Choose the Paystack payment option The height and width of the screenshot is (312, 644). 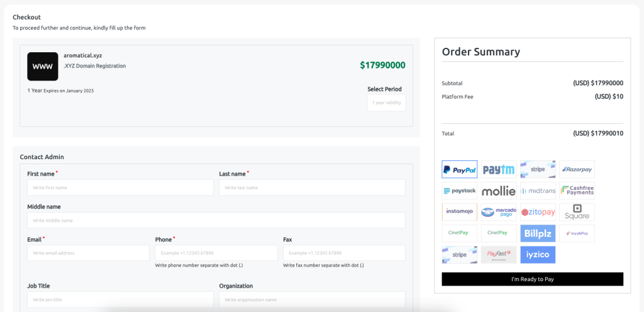pyautogui.click(x=460, y=191)
